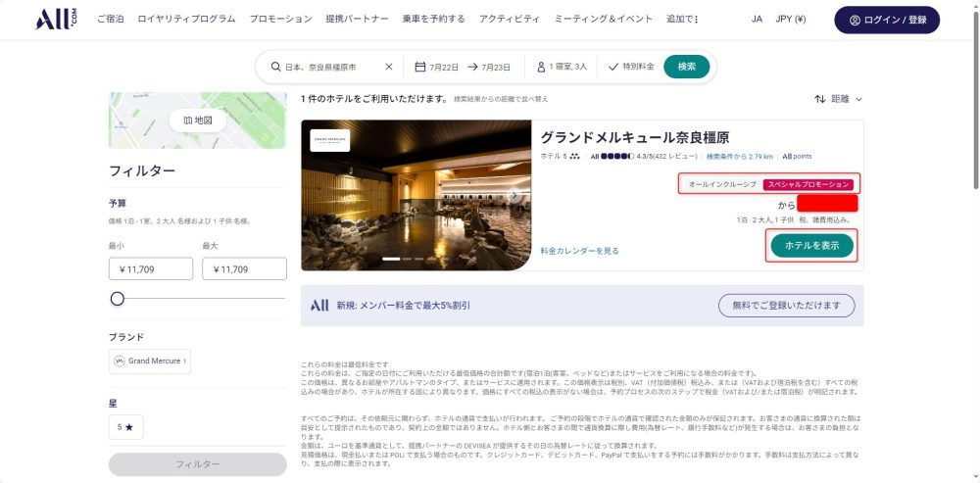Image resolution: width=980 pixels, height=483 pixels.
Task: Click the ログイン / 登録 button
Action: (887, 20)
